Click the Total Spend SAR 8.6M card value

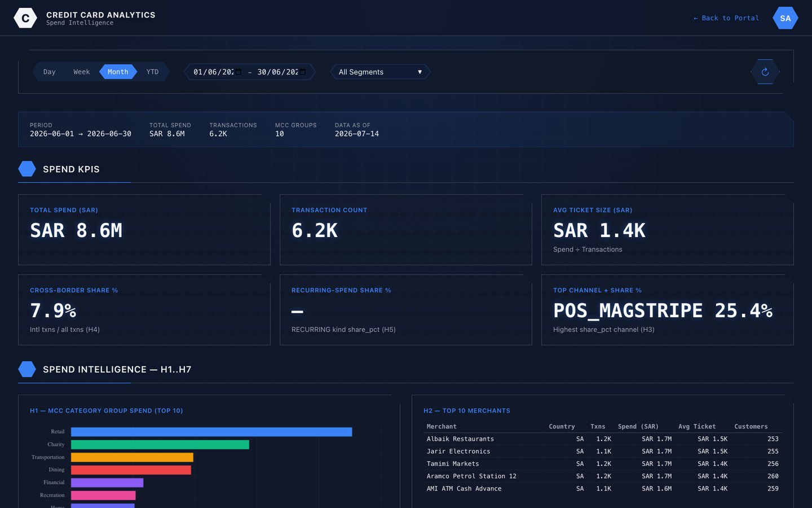[76, 230]
